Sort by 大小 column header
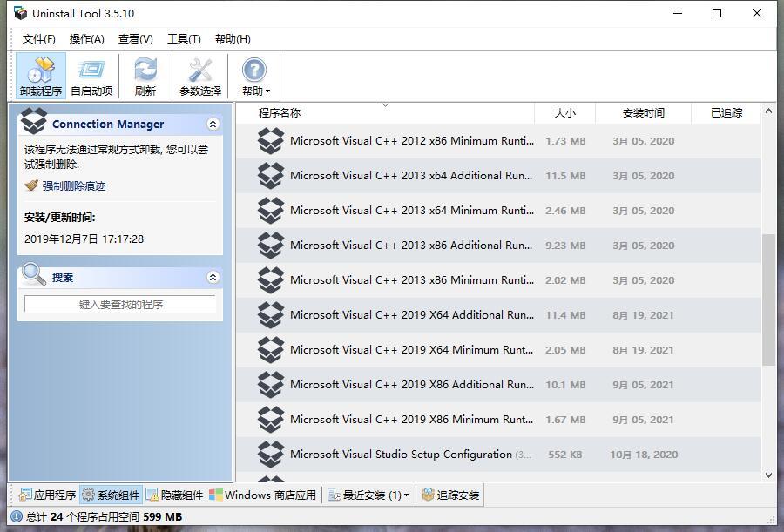 click(565, 113)
